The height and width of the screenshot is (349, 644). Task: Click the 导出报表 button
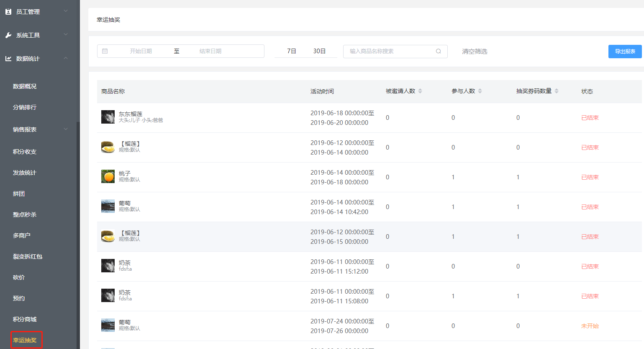click(625, 51)
